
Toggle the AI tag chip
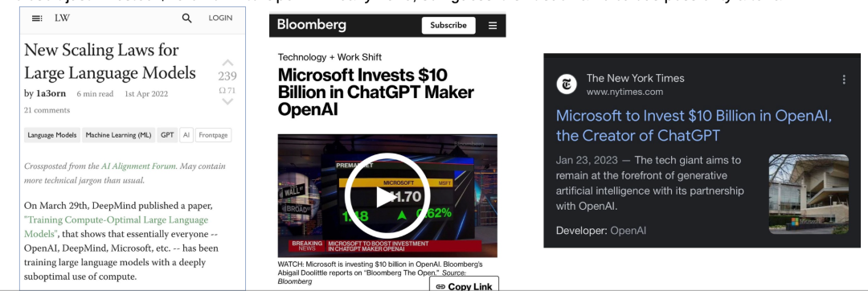tap(186, 135)
